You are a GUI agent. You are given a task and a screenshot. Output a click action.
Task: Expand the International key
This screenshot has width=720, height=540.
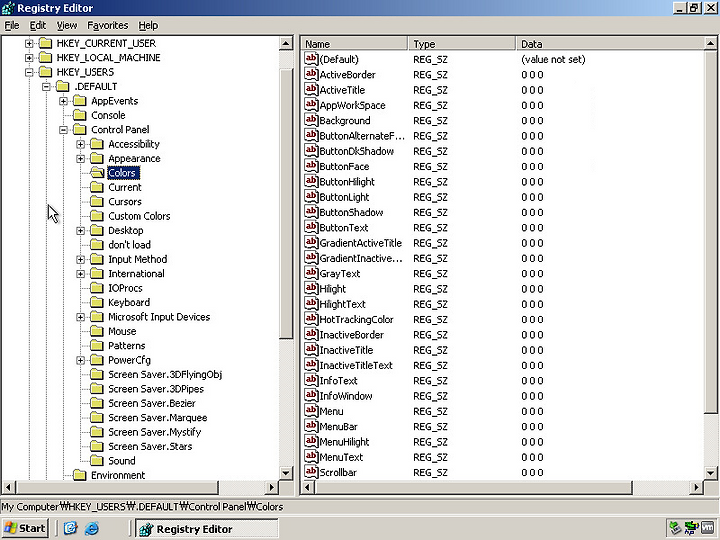(80, 274)
